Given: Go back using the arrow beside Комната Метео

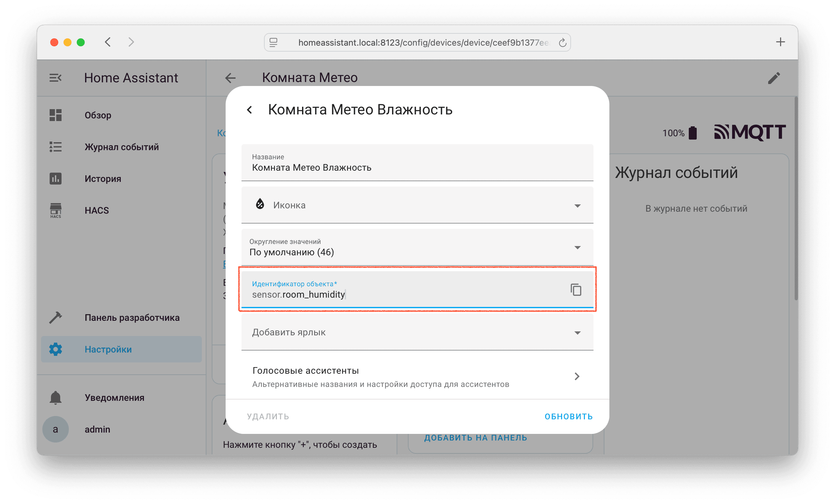Looking at the screenshot, I should (231, 78).
